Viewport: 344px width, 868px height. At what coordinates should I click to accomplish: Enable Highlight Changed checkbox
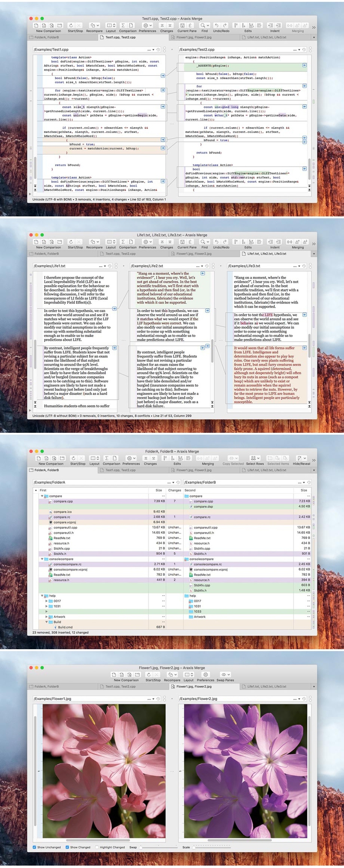(x=97, y=847)
